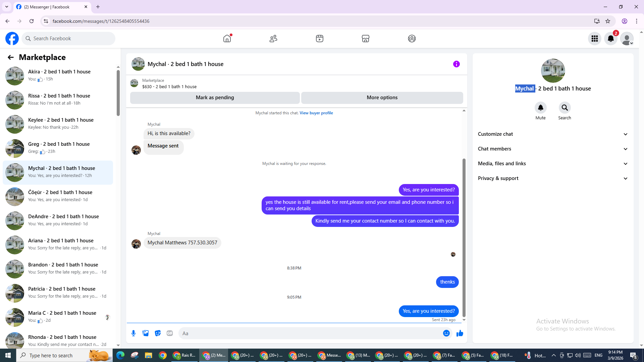644x362 pixels.
Task: Click the chat messages vertical scrollbar
Action: point(464,238)
